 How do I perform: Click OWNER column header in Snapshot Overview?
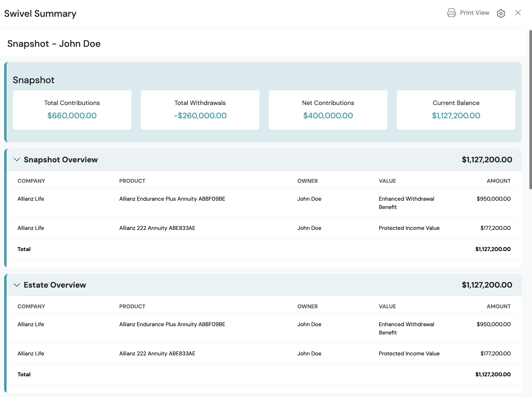coord(307,181)
